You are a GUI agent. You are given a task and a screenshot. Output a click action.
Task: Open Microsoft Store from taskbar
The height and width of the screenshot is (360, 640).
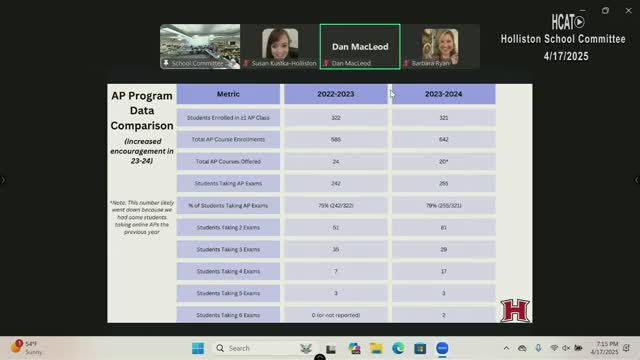click(x=420, y=348)
